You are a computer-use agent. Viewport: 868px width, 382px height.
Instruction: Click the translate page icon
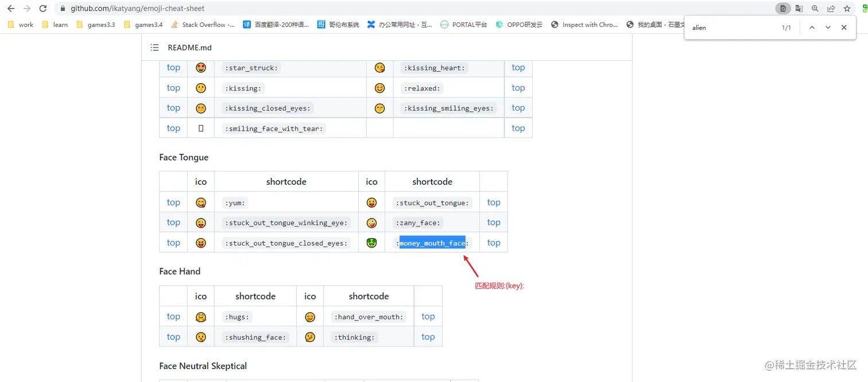(799, 9)
